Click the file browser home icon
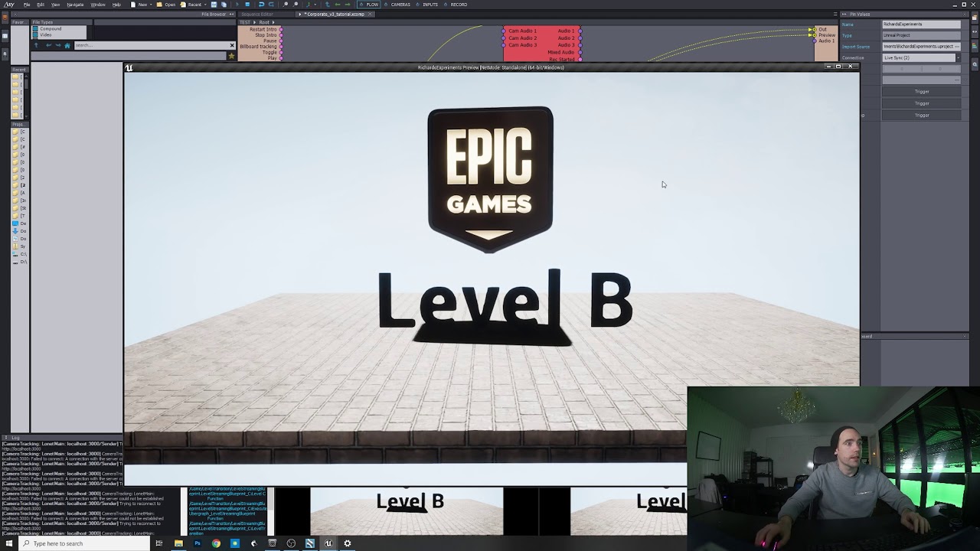 [x=67, y=45]
